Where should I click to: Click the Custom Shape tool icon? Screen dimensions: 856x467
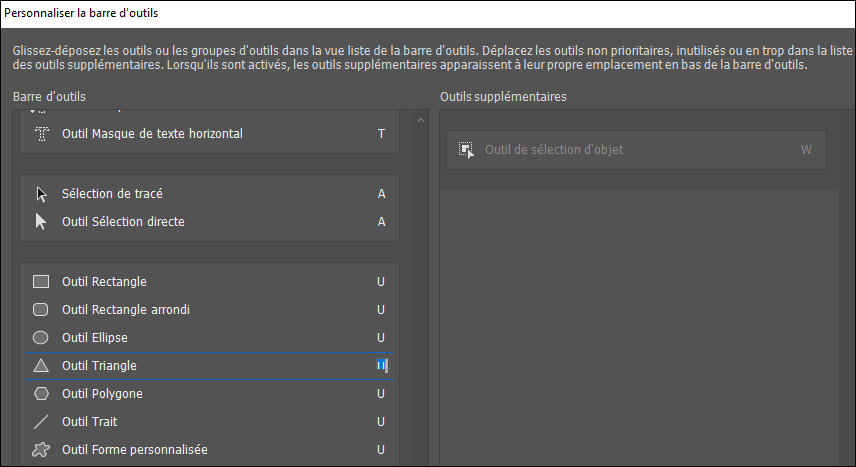tap(41, 450)
